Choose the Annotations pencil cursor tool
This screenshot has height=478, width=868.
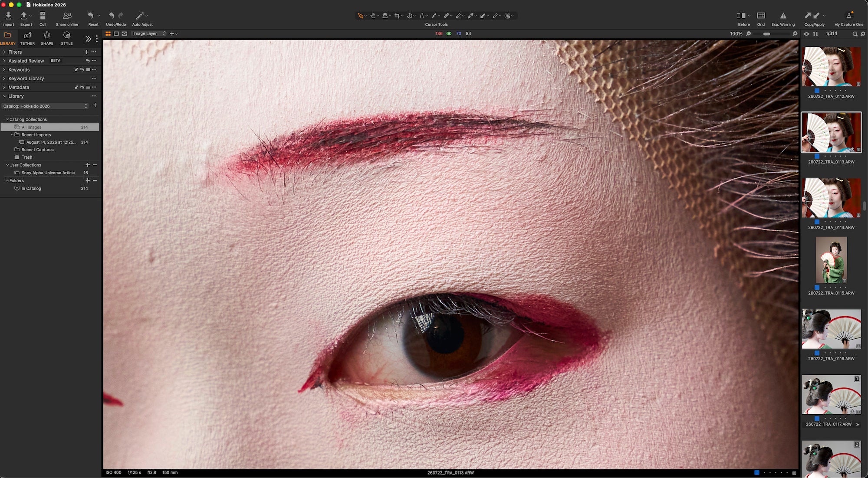click(495, 16)
